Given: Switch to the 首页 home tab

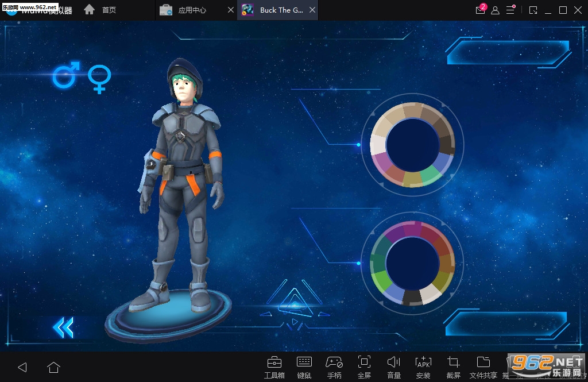Looking at the screenshot, I should [101, 10].
